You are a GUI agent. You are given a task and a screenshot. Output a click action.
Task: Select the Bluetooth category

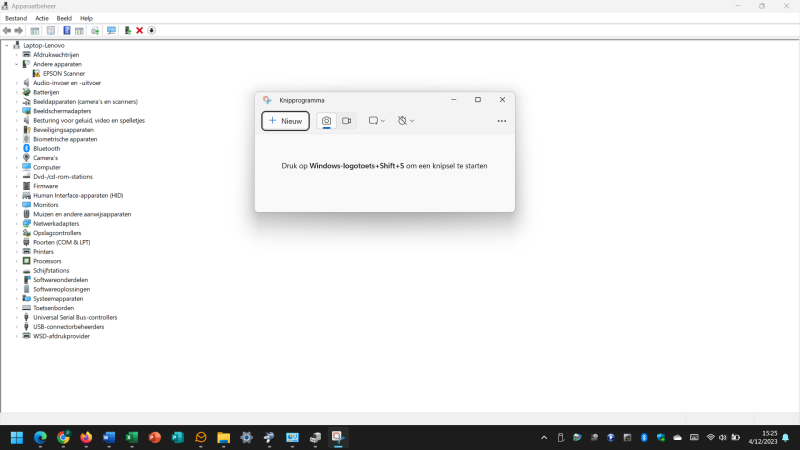click(x=46, y=148)
